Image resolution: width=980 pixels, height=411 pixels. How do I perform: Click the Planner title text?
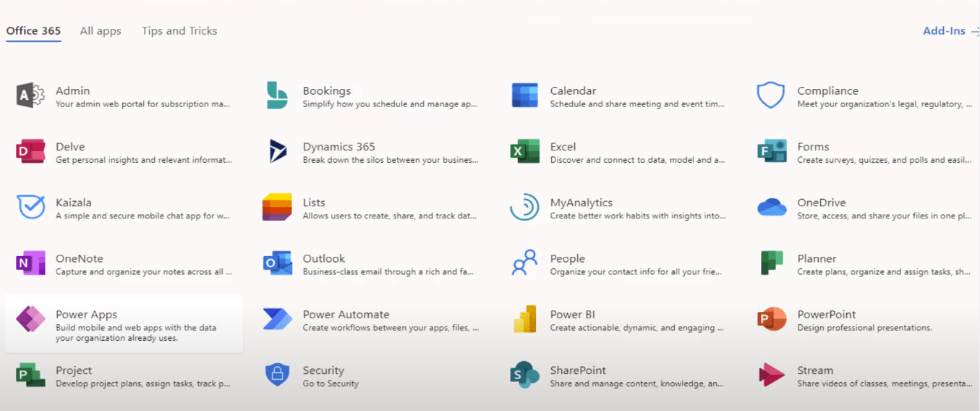pos(817,258)
